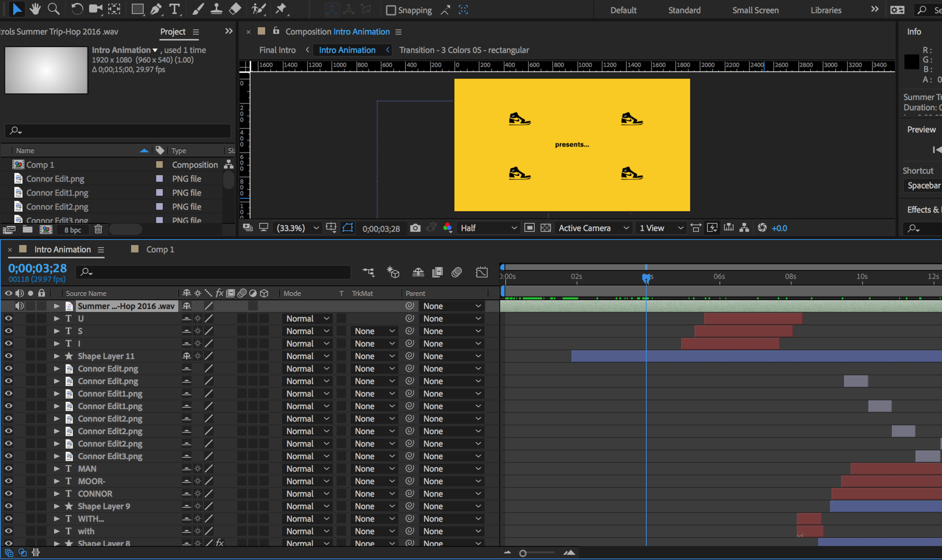Click label color swatch for Comp 1
This screenshot has width=942, height=560.
pos(159,165)
